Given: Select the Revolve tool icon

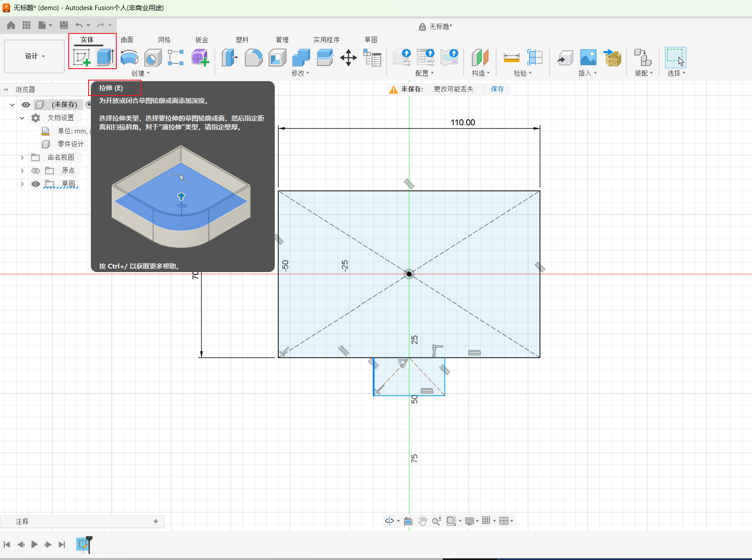Looking at the screenshot, I should click(129, 58).
